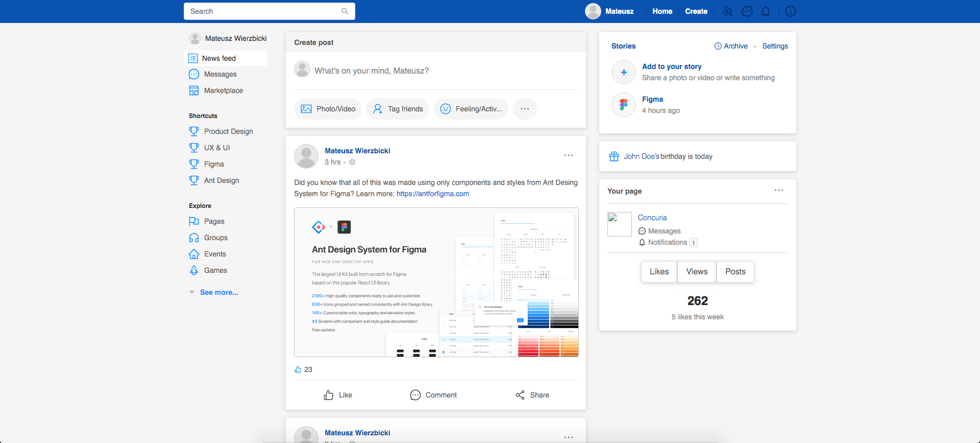
Task: Click the Archive clock icon
Action: point(718,46)
